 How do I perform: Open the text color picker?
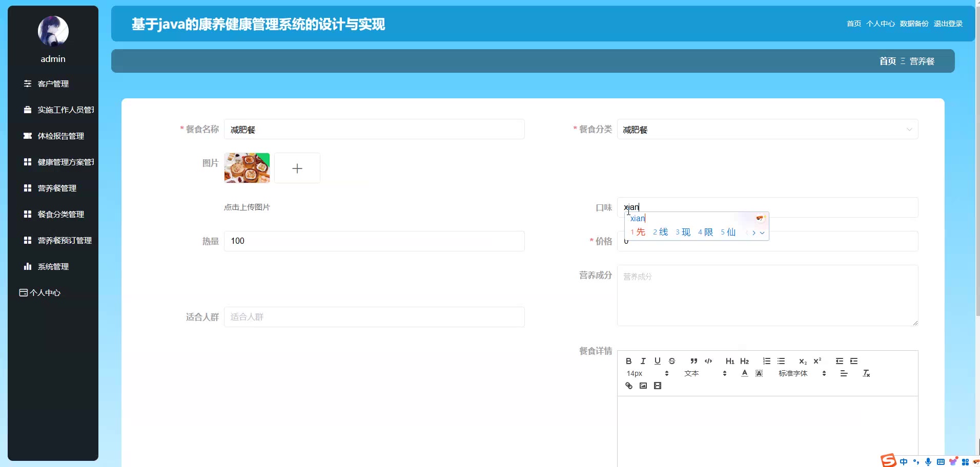click(x=745, y=373)
